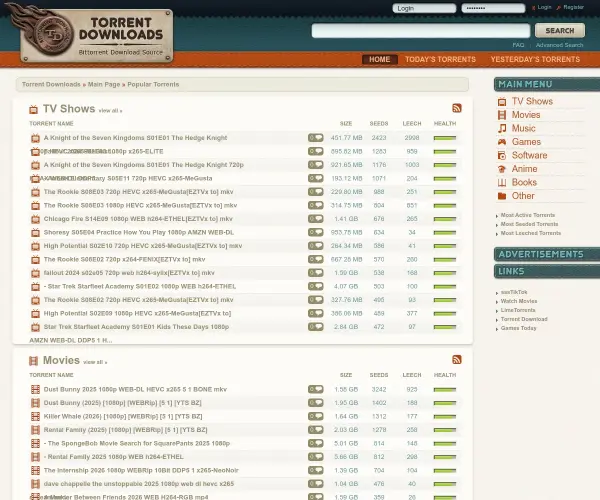Click the TV icon next to TV Shows in Main Menu
The width and height of the screenshot is (600, 500).
pyautogui.click(x=502, y=102)
